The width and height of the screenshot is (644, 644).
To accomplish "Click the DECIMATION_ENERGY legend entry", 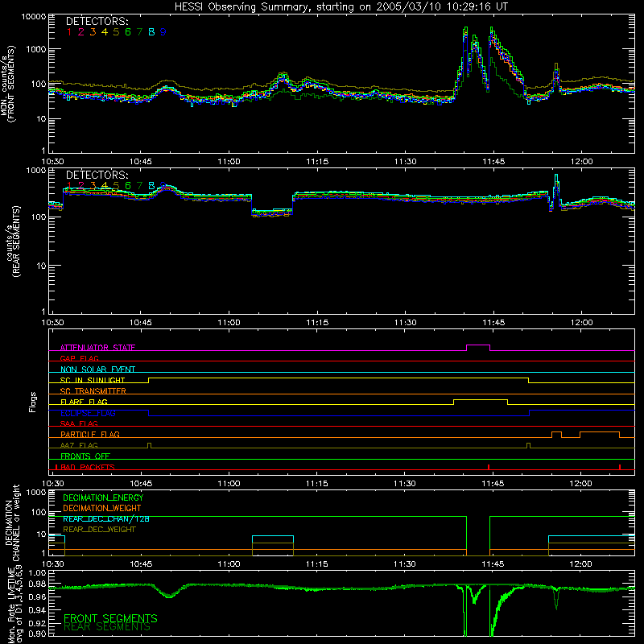I will 103,497.
